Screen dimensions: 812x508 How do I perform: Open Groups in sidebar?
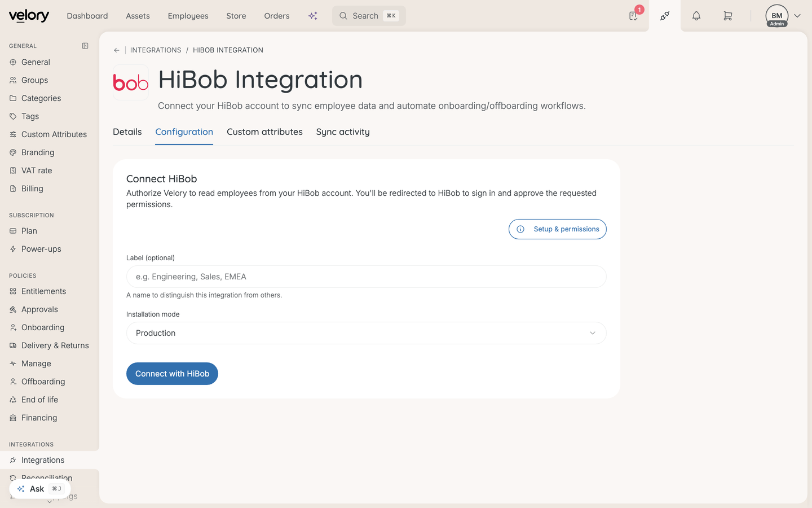(x=34, y=80)
